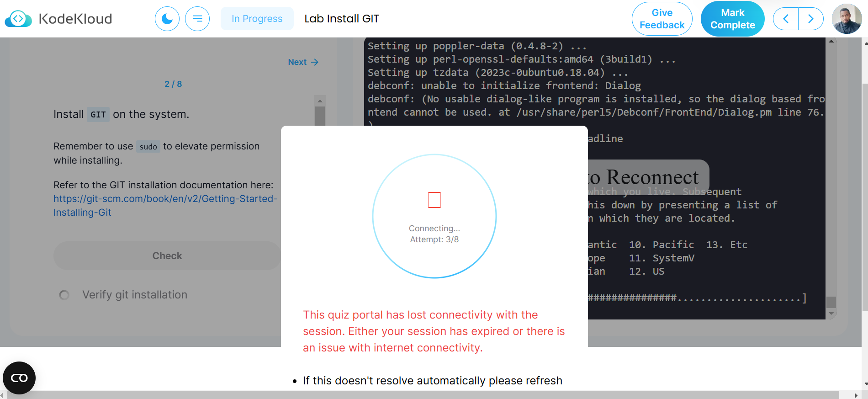The image size is (868, 399).
Task: Click the KodeKloud brand name text
Action: pyautogui.click(x=75, y=19)
